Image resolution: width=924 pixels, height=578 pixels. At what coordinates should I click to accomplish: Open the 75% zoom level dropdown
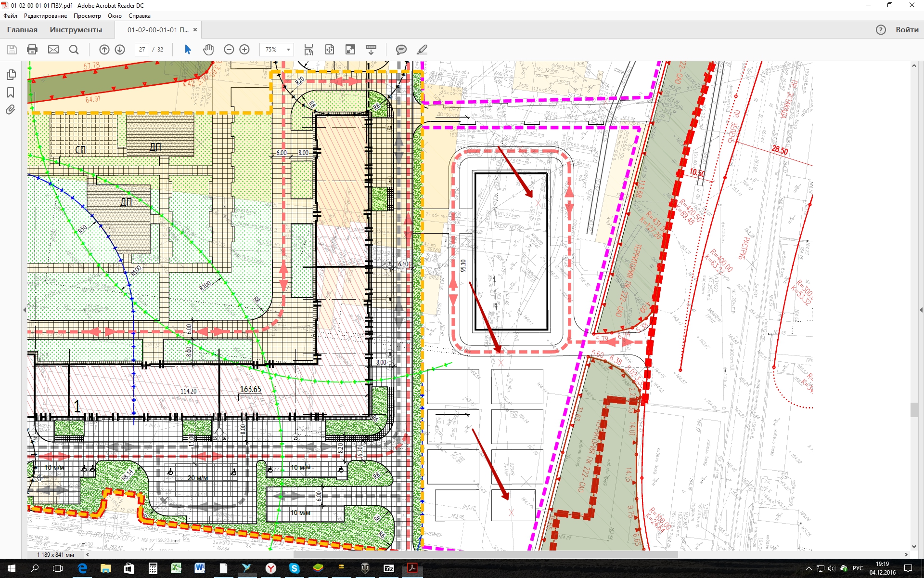tap(288, 50)
